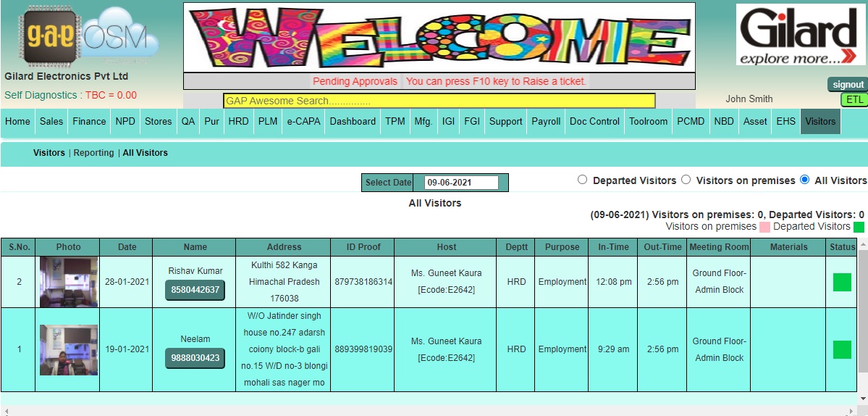868x416 pixels.
Task: Click the Pending Approvals link
Action: point(355,81)
